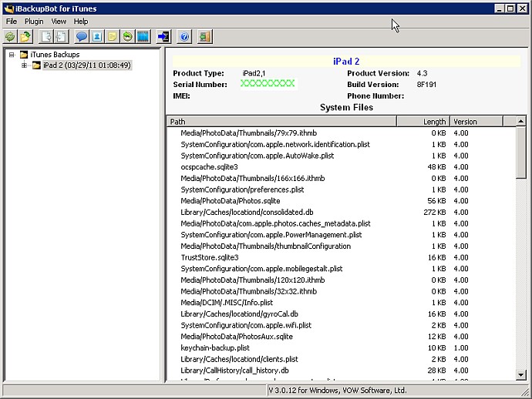Select Media/PhotoData/Photos.sqlite row
This screenshot has width=532, height=399.
click(341, 201)
